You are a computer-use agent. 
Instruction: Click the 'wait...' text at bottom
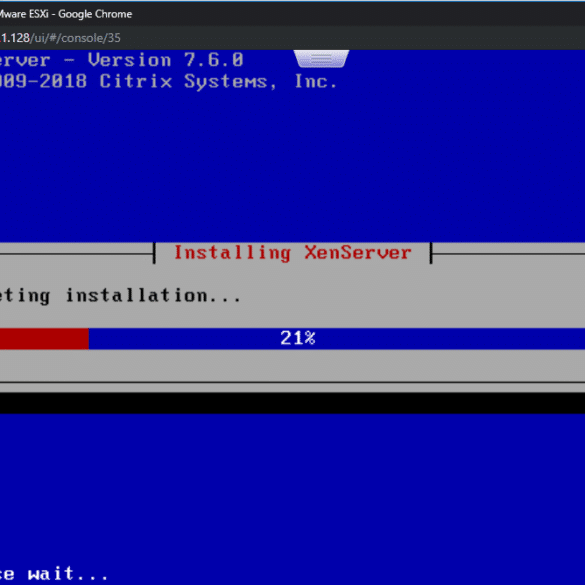pyautogui.click(x=68, y=573)
